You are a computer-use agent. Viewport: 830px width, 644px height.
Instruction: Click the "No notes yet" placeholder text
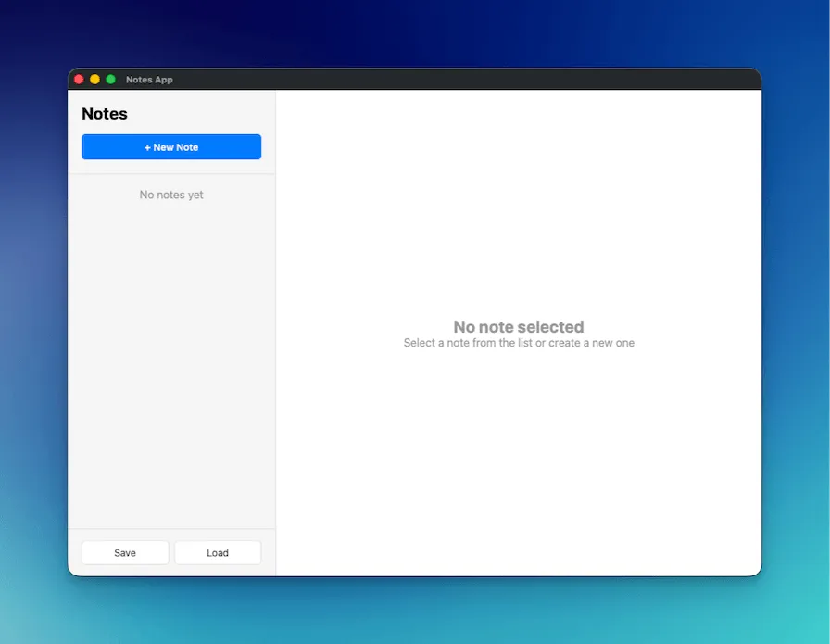tap(170, 195)
